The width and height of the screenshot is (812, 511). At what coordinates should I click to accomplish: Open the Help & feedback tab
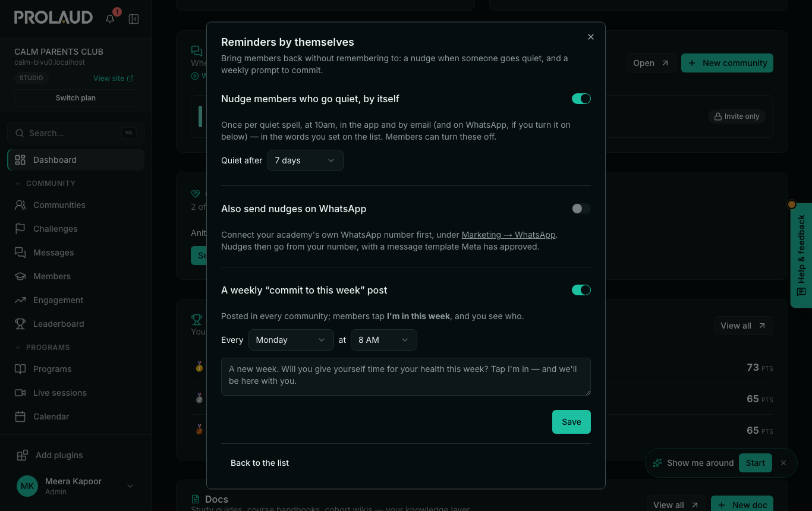[801, 255]
